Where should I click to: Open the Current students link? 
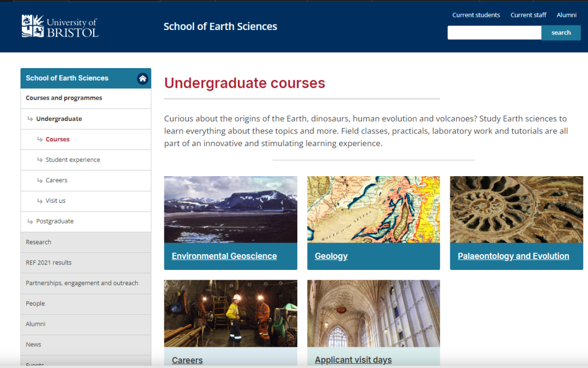click(x=476, y=15)
